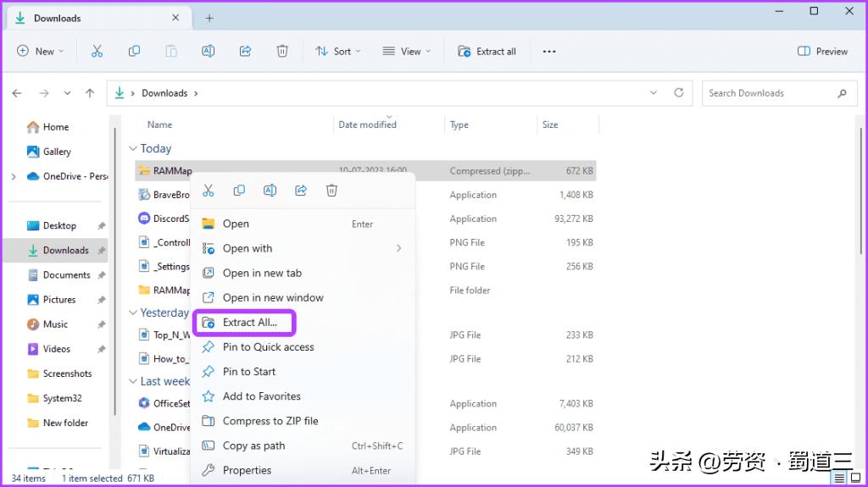The image size is (868, 487).
Task: Open Properties from the context menu
Action: click(x=303, y=470)
